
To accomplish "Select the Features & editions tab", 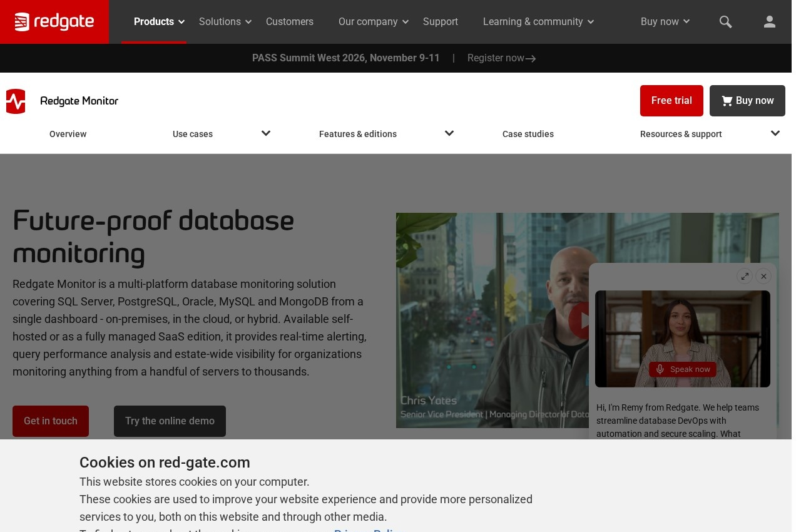I will click(x=358, y=134).
